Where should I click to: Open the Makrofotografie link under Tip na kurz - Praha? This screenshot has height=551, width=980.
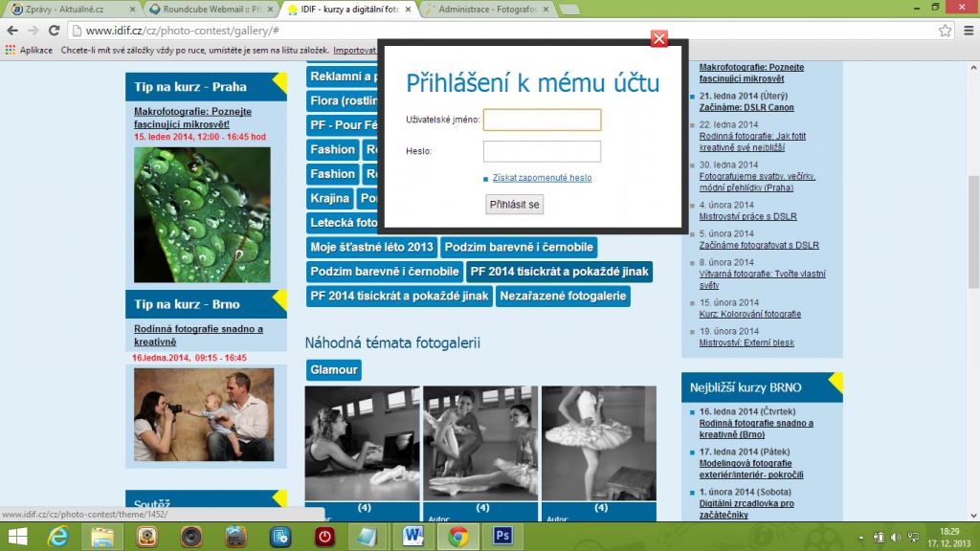[192, 118]
